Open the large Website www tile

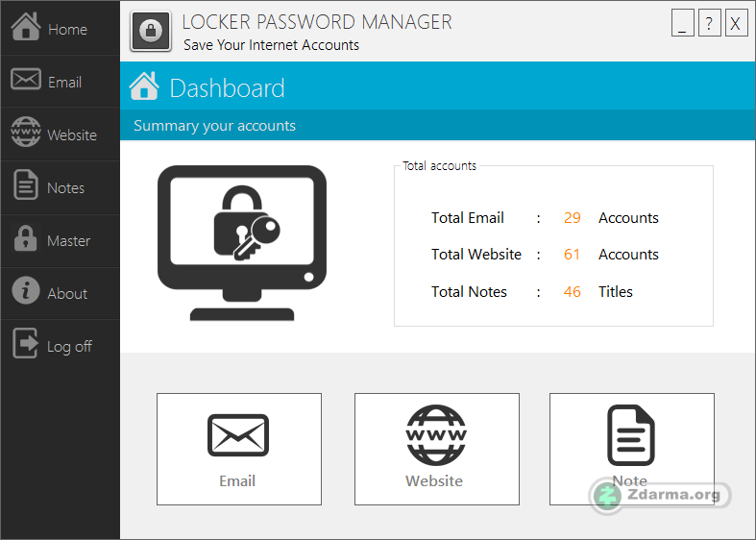[437, 449]
